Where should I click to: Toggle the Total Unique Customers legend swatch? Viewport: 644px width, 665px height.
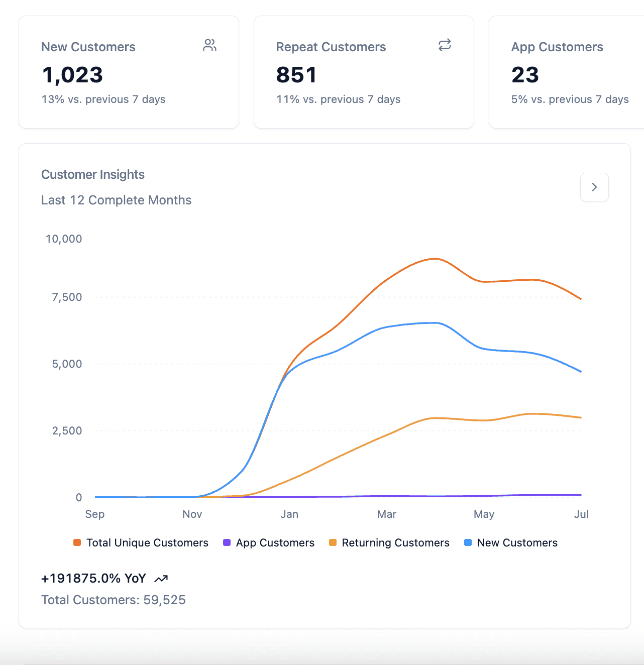click(x=77, y=542)
